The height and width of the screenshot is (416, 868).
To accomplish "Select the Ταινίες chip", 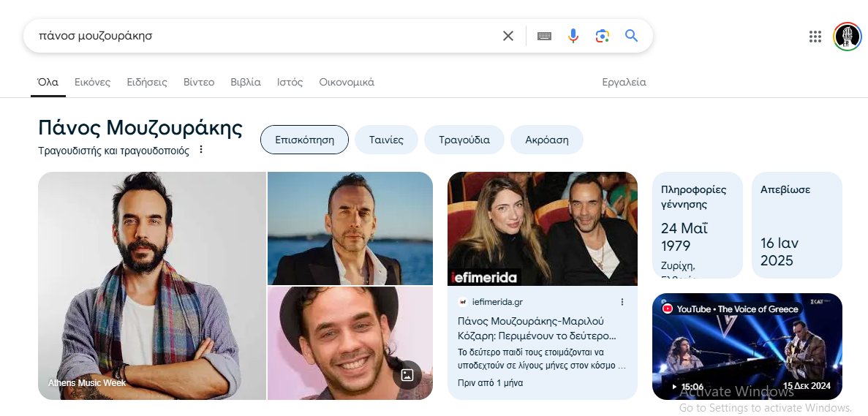I will tap(386, 140).
